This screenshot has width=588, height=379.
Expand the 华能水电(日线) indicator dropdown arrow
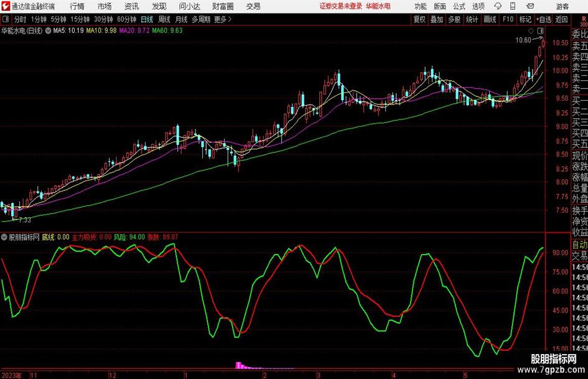[x=49, y=30]
